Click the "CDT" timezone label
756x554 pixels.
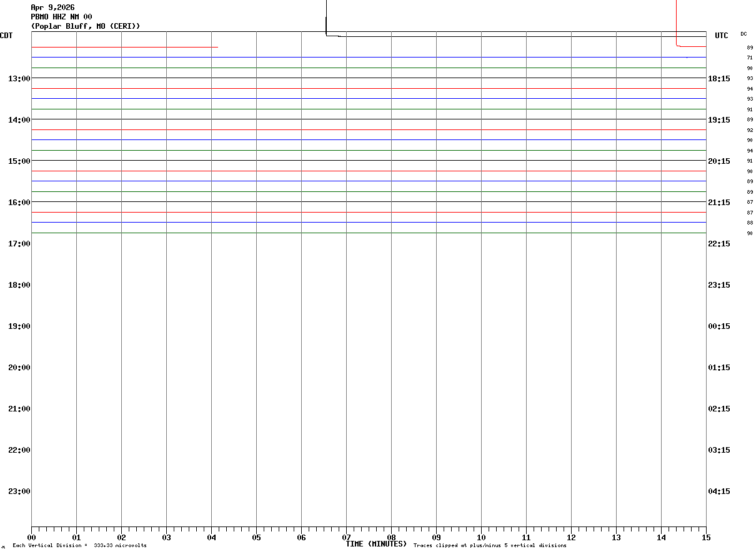pos(6,36)
